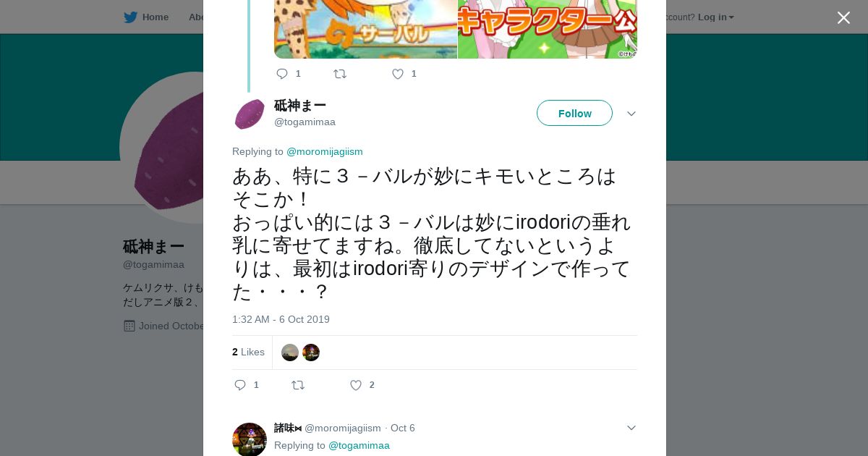Open the left serval image thumbnail
Screen dimensions: 868x456
pyautogui.click(x=365, y=29)
